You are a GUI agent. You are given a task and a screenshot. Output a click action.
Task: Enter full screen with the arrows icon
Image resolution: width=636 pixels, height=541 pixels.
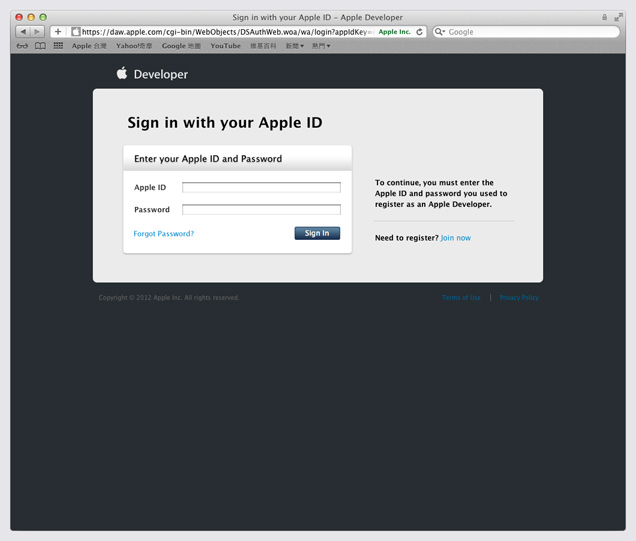click(618, 17)
